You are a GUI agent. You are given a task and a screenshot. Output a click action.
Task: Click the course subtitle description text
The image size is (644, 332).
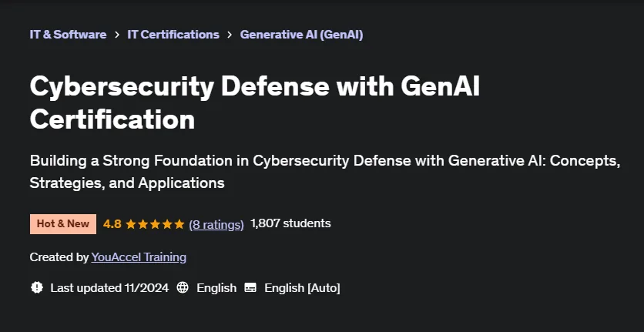(325, 172)
